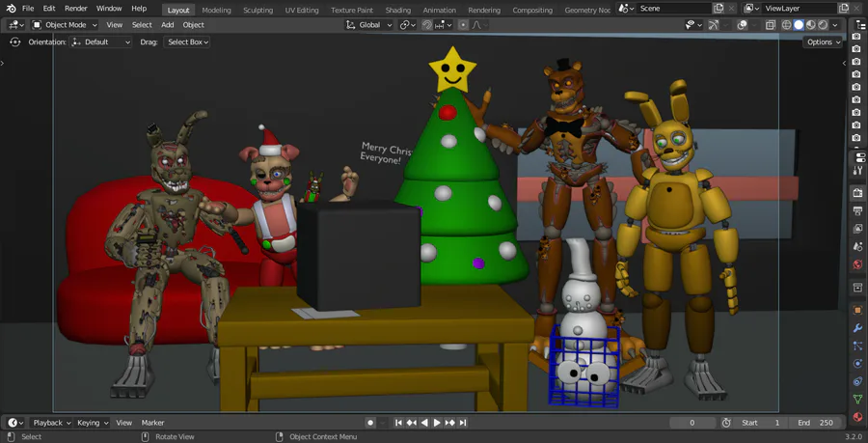Toggle snapping magnet icon
The width and height of the screenshot is (868, 443).
click(427, 25)
